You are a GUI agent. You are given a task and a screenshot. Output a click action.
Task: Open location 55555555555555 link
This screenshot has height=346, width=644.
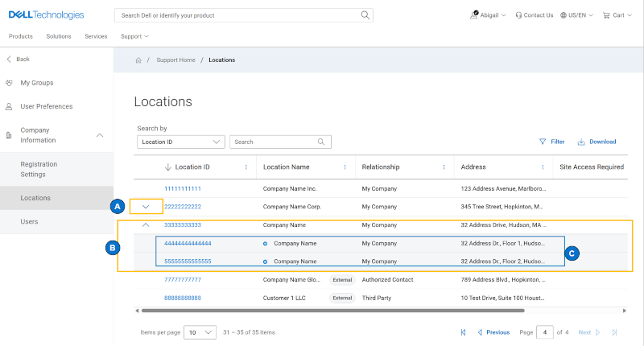pyautogui.click(x=188, y=262)
